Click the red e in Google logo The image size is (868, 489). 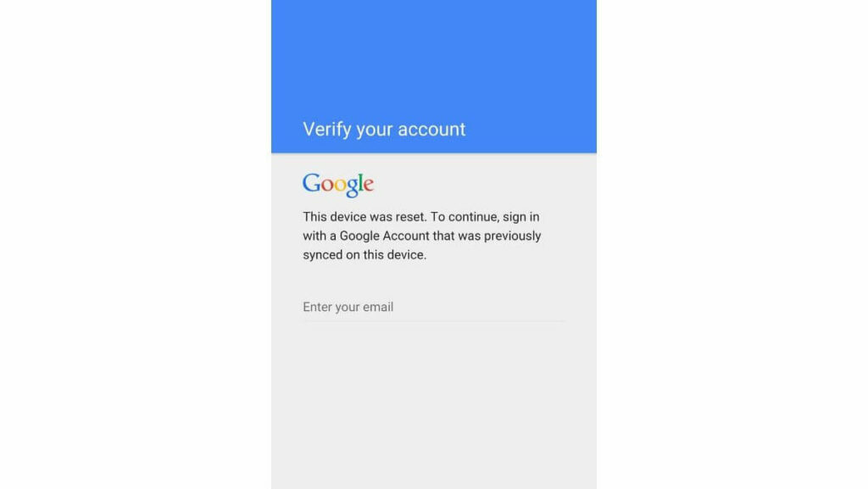pyautogui.click(x=369, y=186)
